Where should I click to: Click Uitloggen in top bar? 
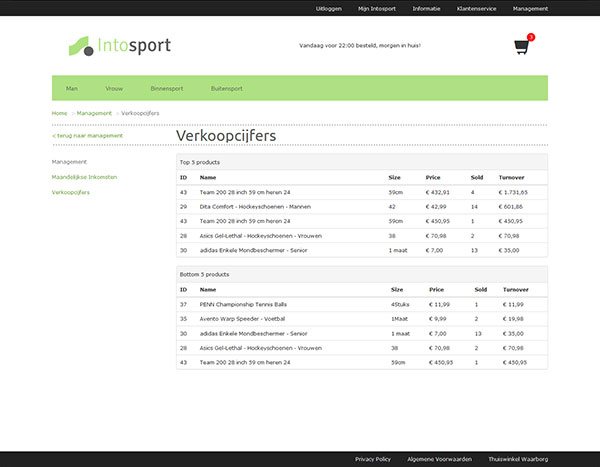(x=329, y=8)
